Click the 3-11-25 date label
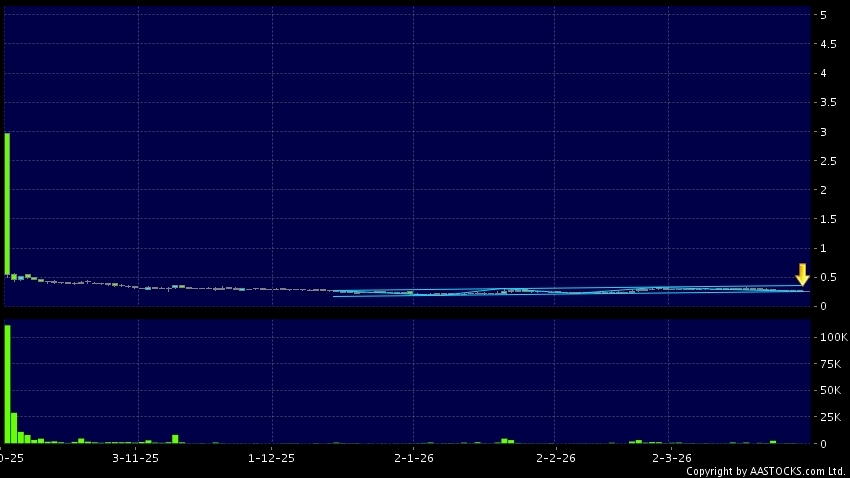The height and width of the screenshot is (478, 850). 136,458
